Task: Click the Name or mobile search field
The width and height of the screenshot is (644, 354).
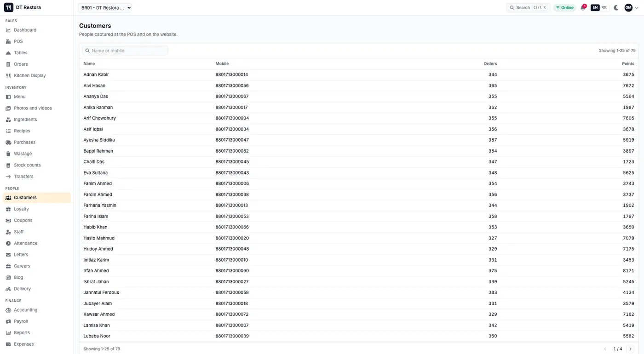Action: [125, 51]
